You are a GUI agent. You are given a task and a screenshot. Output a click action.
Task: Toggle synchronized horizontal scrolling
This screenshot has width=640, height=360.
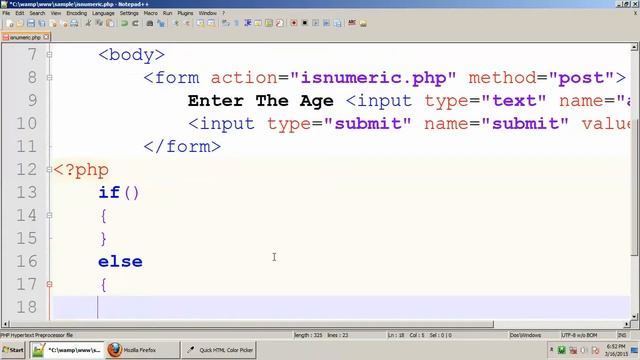click(211, 23)
